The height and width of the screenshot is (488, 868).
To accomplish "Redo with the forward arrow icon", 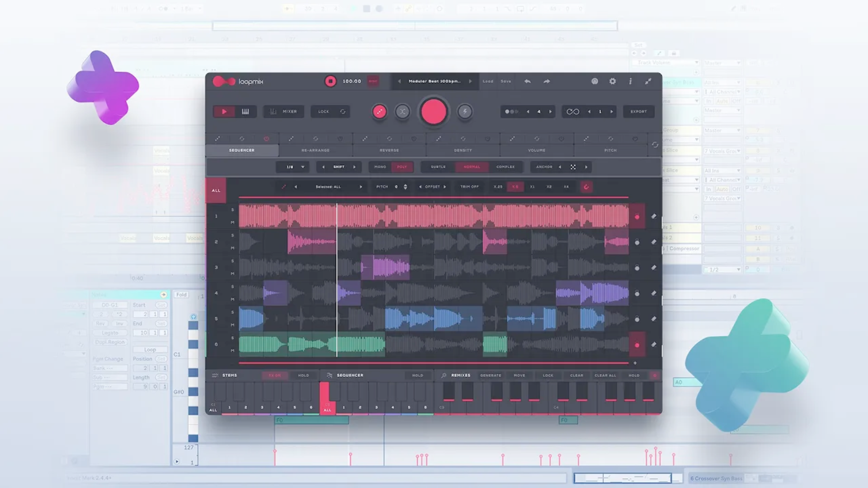I will click(547, 81).
